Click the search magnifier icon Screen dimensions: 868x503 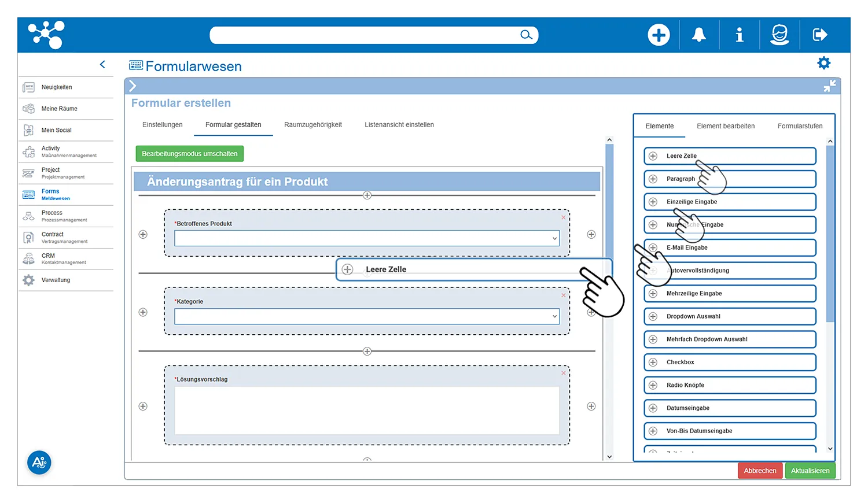(525, 35)
